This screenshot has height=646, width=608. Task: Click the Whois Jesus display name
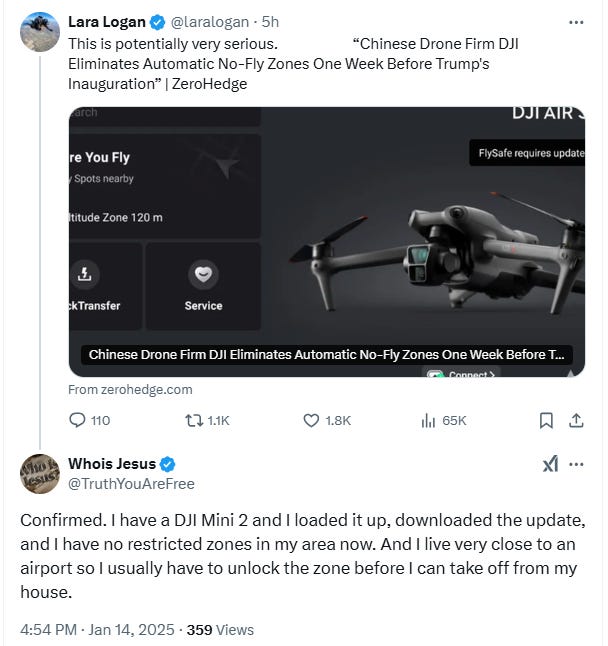point(111,464)
